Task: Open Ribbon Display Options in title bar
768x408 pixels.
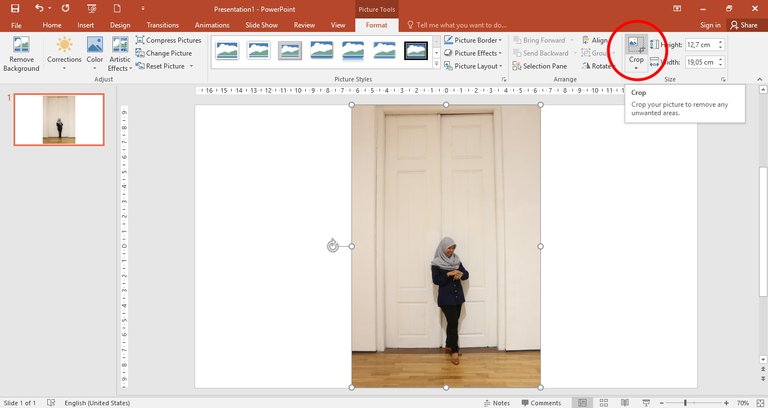Action: click(x=677, y=8)
